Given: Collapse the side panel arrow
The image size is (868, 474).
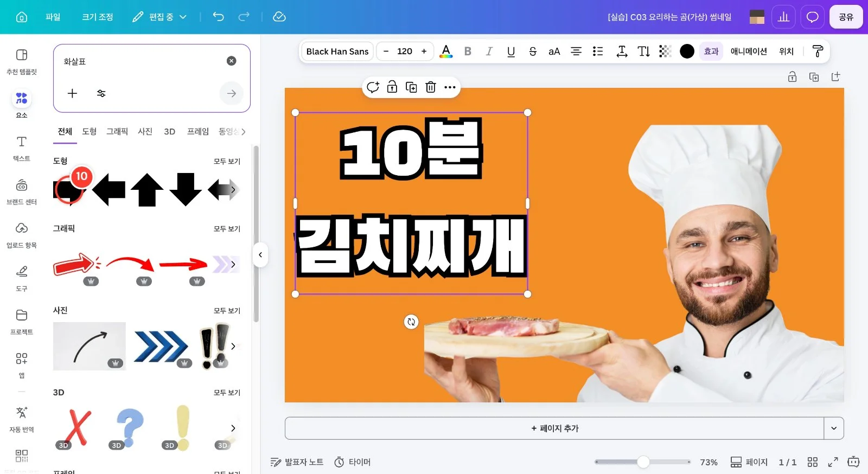Looking at the screenshot, I should (260, 255).
